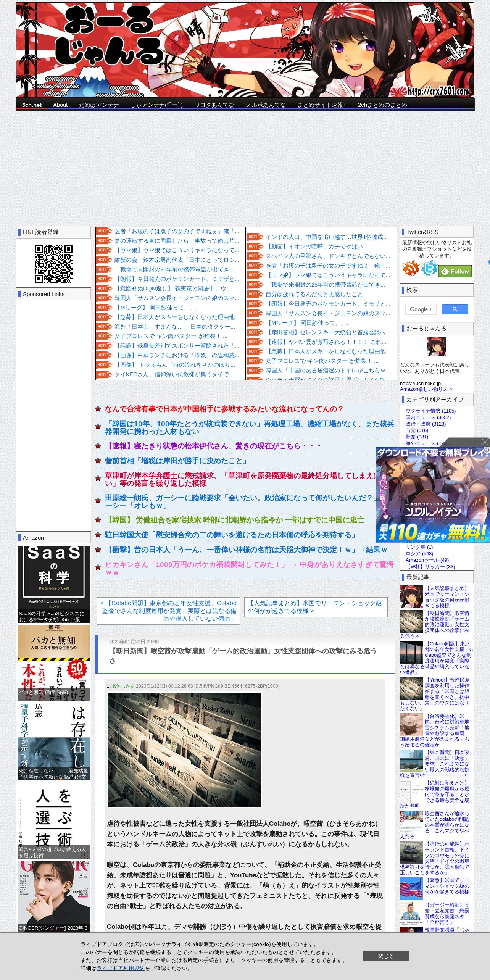Open recent post 【絶対に覚えとけ】核爆発の爆風
The height and width of the screenshot is (980, 490).
click(435, 794)
